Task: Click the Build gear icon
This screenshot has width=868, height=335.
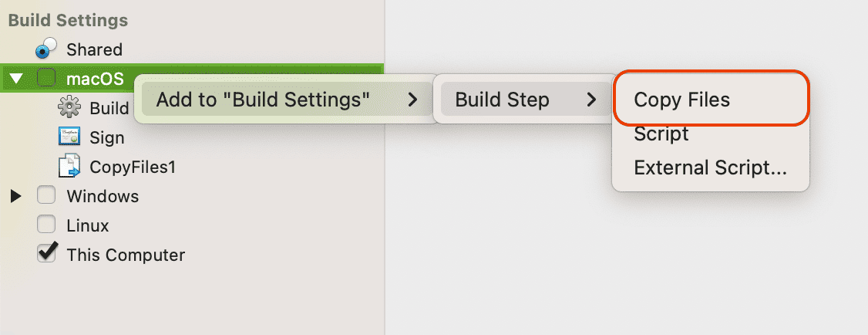Action: click(x=70, y=107)
